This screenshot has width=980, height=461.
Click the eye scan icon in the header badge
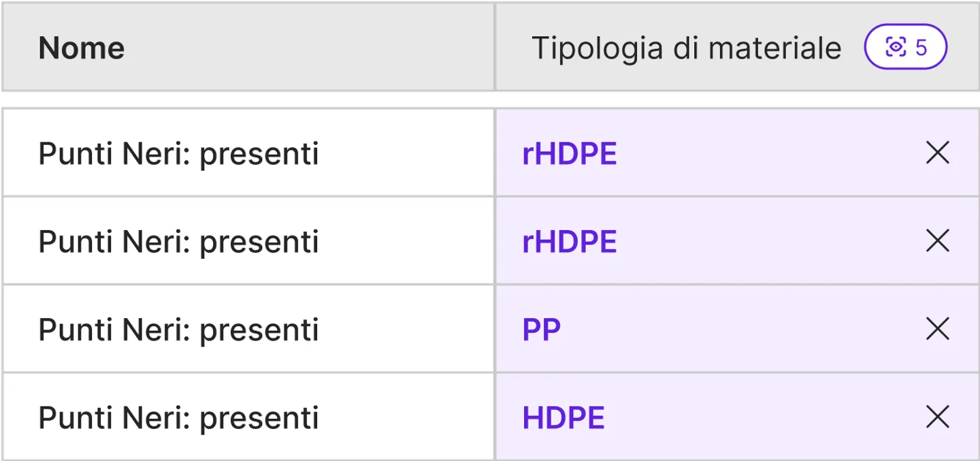pyautogui.click(x=896, y=48)
